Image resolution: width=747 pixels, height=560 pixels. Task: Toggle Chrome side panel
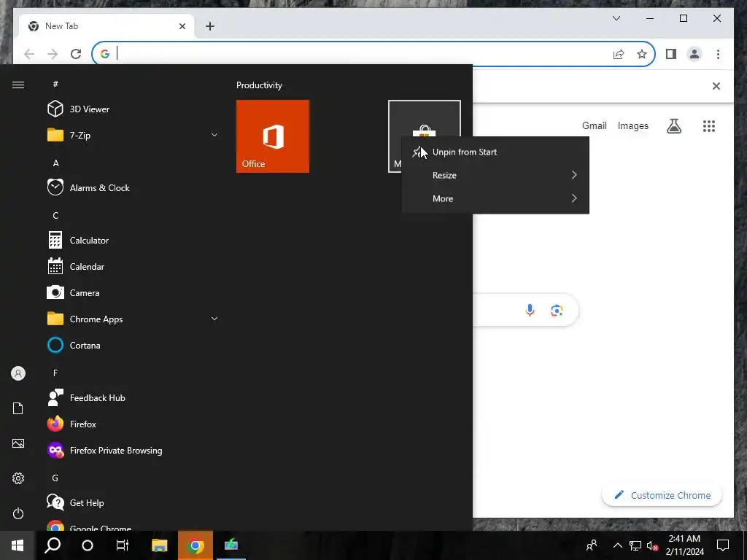pos(671,54)
